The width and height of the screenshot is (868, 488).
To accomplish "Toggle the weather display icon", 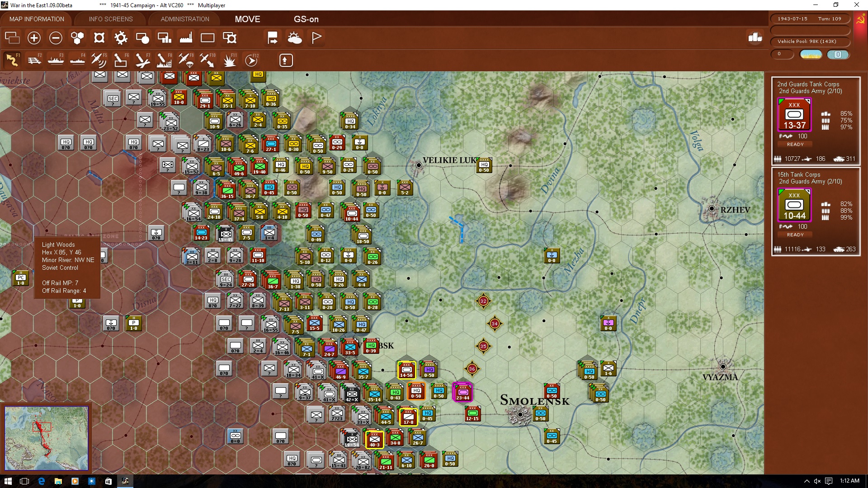I will coord(295,38).
